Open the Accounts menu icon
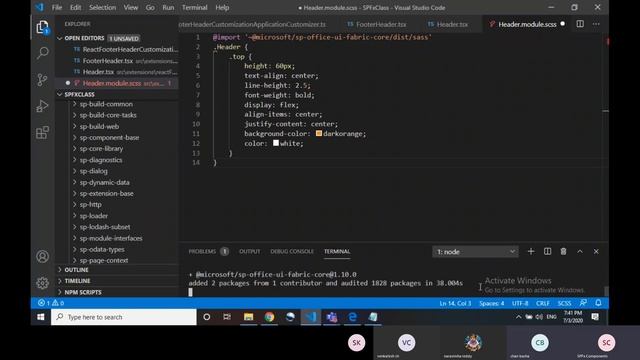The width and height of the screenshot is (640, 360). [x=42, y=256]
